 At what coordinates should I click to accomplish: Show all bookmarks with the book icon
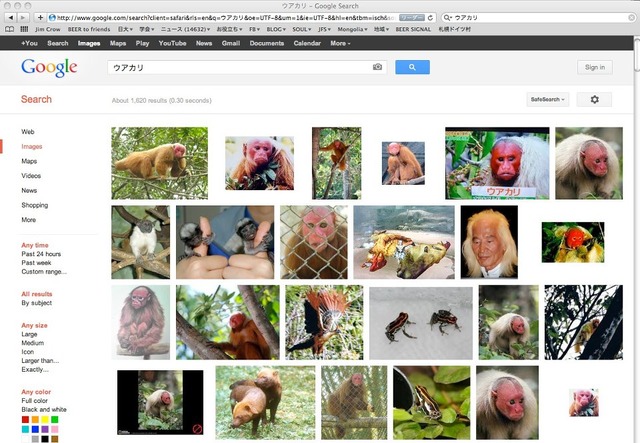(x=9, y=29)
